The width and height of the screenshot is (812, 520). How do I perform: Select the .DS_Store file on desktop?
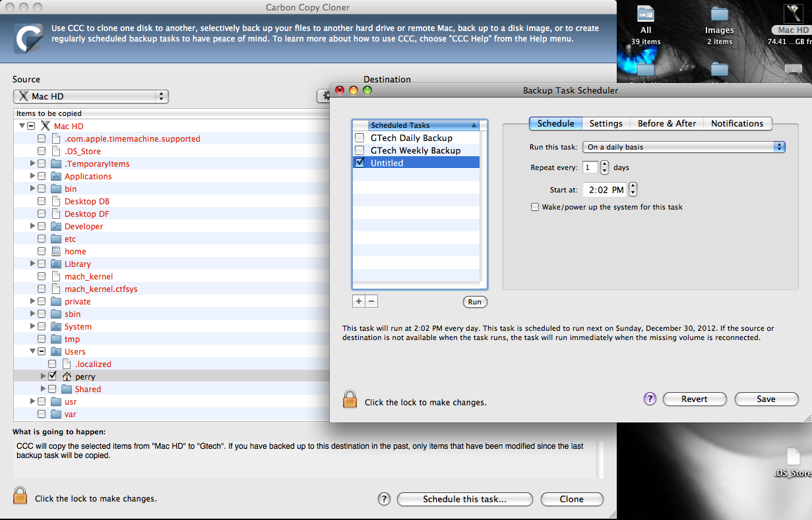(794, 457)
